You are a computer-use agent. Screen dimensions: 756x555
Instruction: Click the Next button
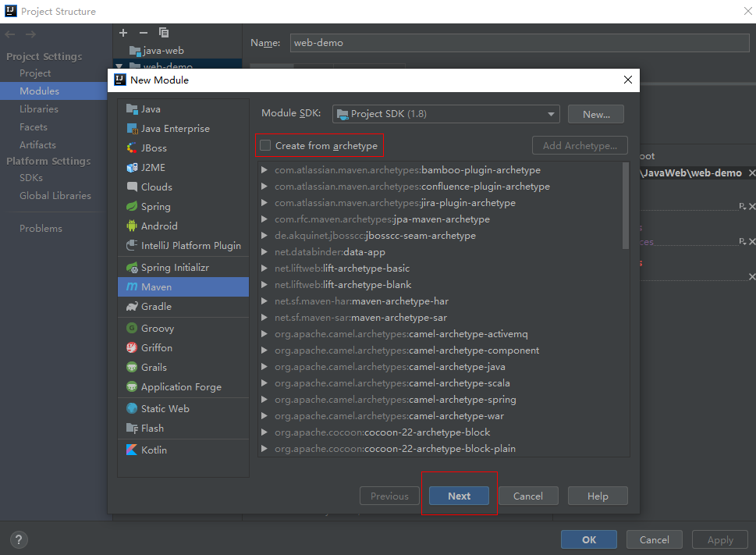point(459,496)
